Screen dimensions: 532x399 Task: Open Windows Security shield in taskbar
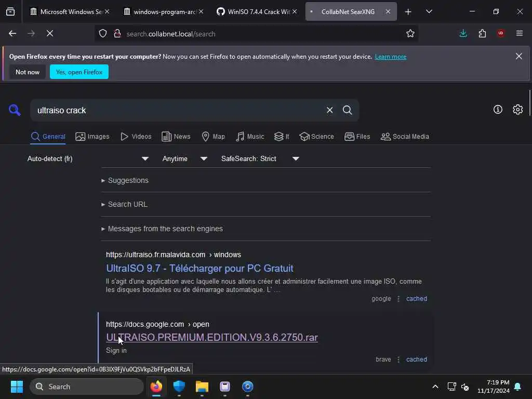(x=179, y=387)
